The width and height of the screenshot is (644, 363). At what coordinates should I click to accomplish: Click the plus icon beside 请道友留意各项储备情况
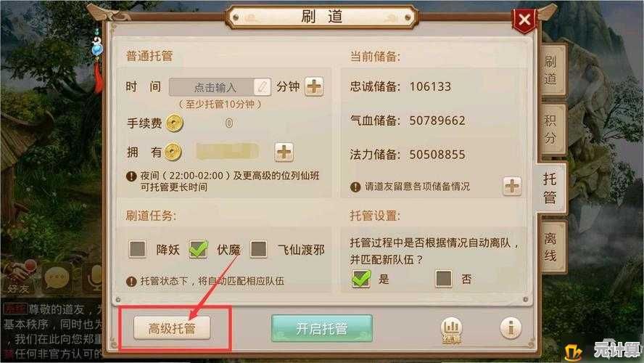click(x=512, y=187)
